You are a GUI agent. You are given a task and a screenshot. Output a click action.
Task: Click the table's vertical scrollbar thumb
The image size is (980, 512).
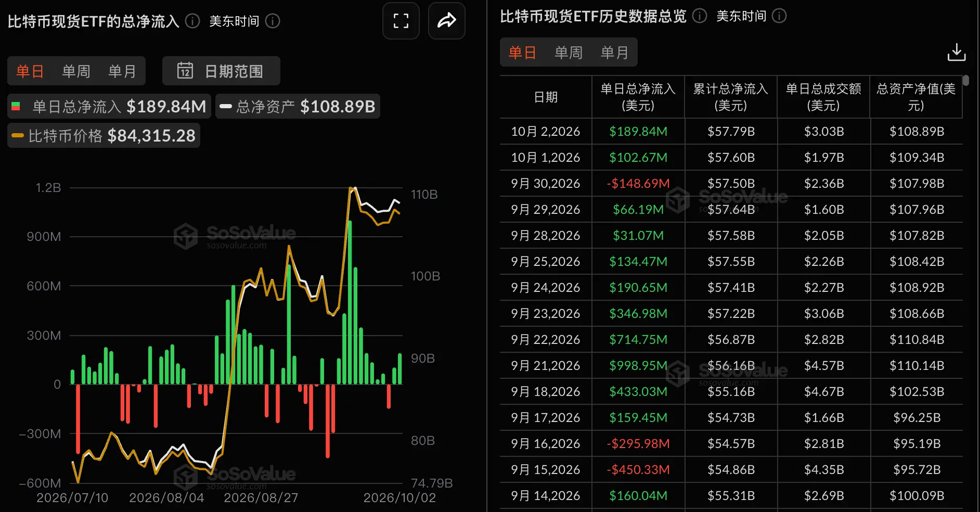(x=966, y=81)
